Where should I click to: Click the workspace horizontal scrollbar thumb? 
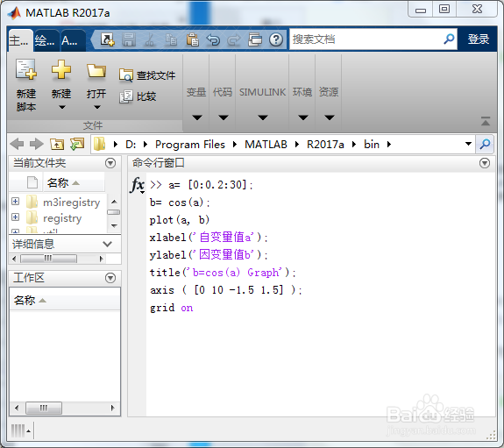pos(44,409)
